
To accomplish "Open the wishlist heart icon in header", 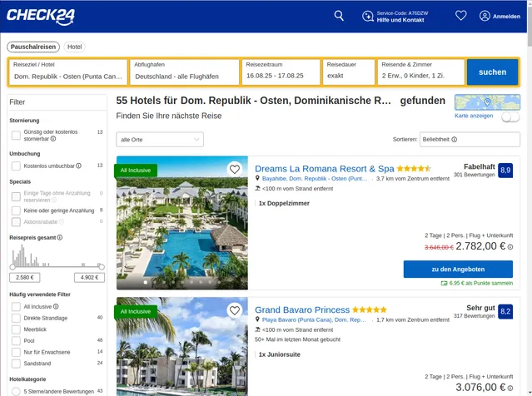I will point(460,16).
